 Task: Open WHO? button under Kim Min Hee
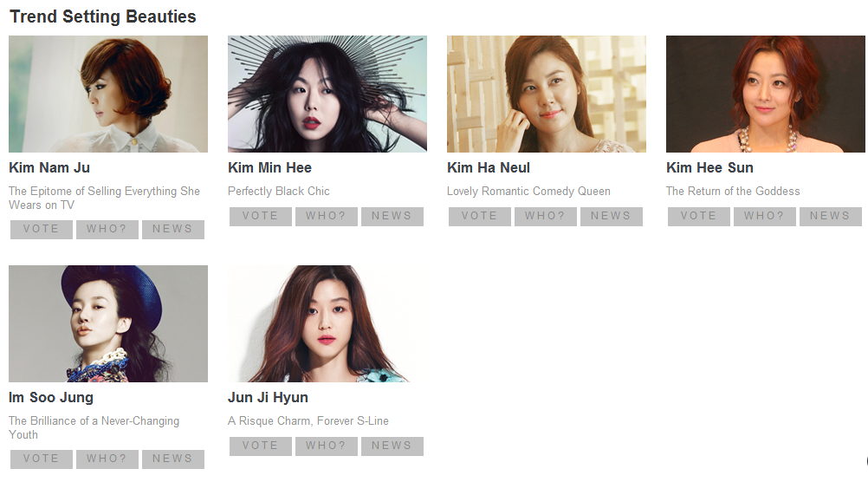click(x=327, y=216)
